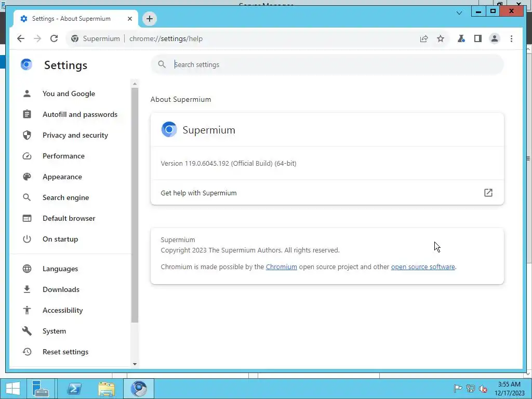Go back to the previous page
Screen dimensions: 532x399
tap(21, 38)
